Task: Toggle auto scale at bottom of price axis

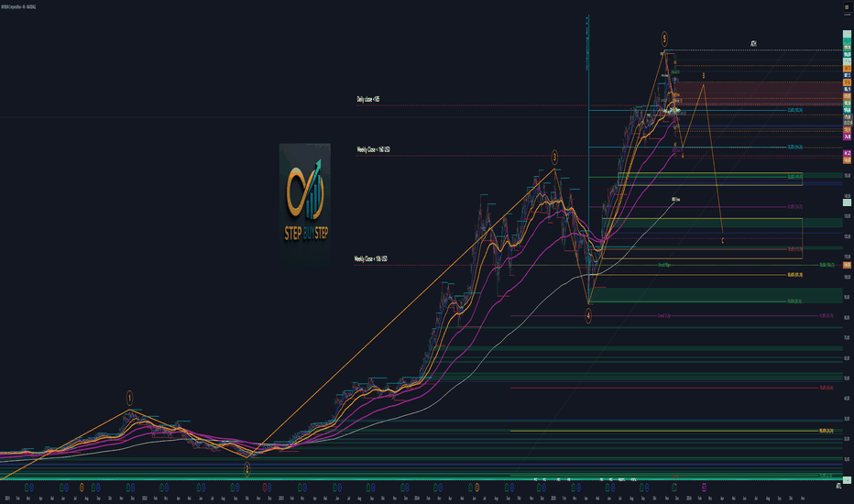Action: pos(838,487)
